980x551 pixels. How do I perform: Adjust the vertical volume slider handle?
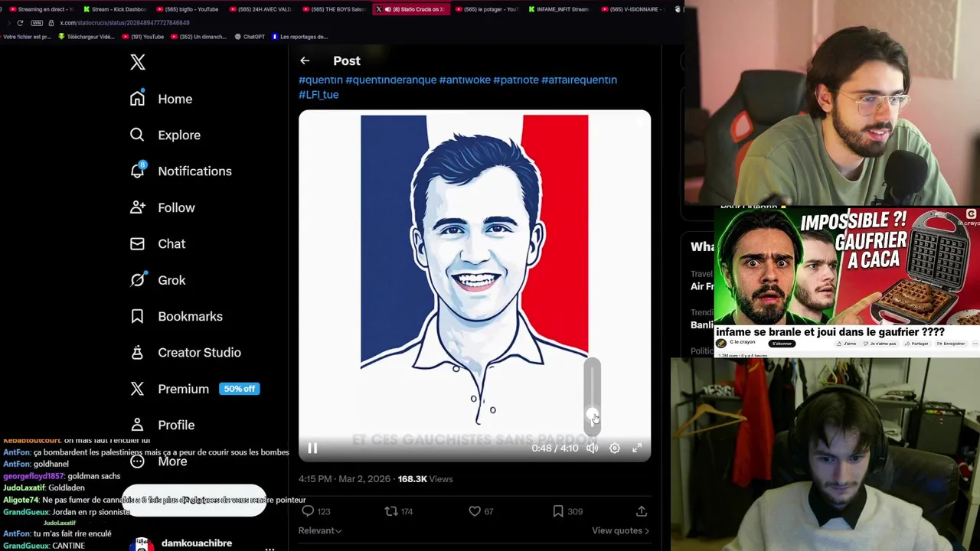(x=592, y=414)
